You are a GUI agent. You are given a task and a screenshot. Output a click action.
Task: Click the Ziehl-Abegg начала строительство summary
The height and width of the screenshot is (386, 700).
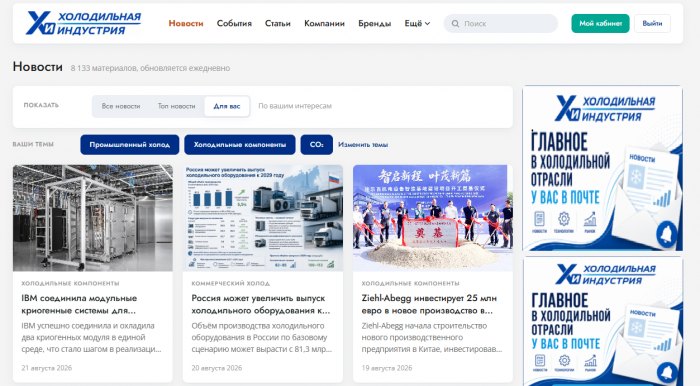coord(432,337)
